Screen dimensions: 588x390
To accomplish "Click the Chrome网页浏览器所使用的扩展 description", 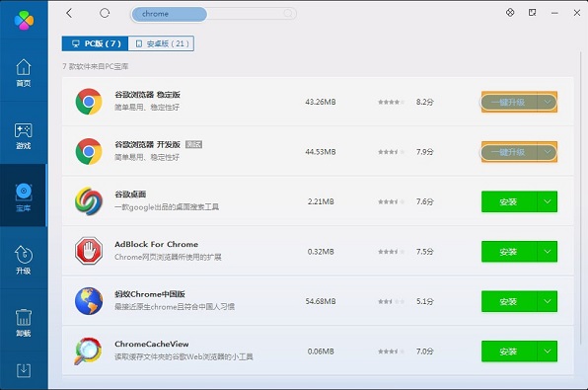I will pyautogui.click(x=168, y=257).
